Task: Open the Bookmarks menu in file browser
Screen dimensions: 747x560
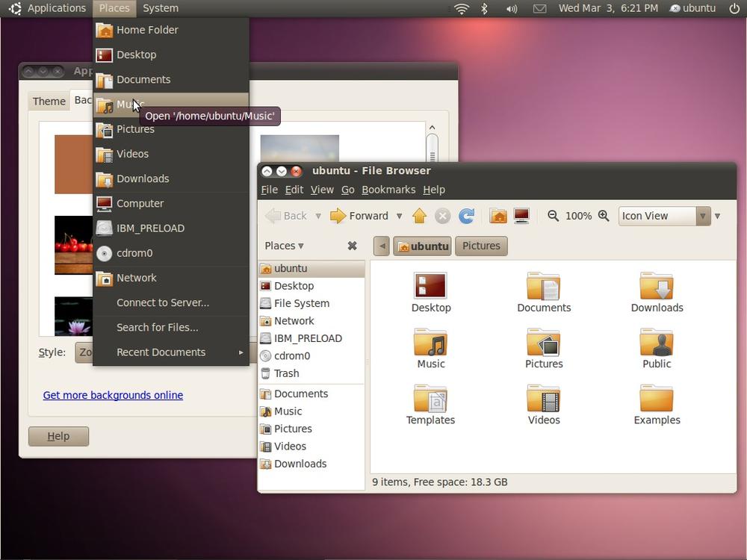Action: [388, 190]
